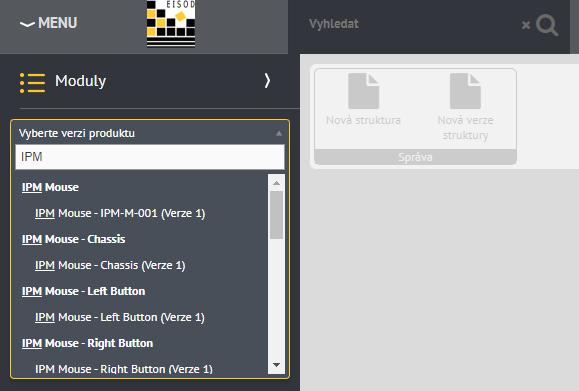Viewport: 579px width, 391px height.
Task: Click the Moduly list icon
Action: [x=32, y=82]
